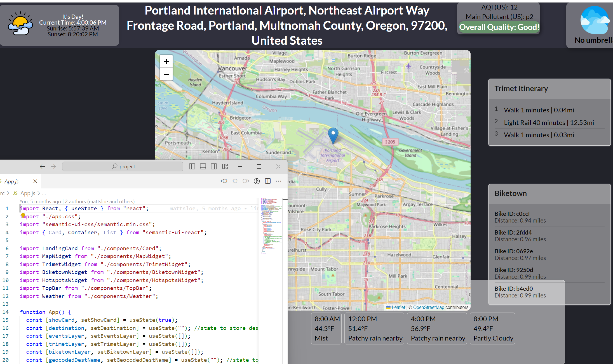Go back in VS Code navigation
This screenshot has width=613, height=364.
(42, 167)
